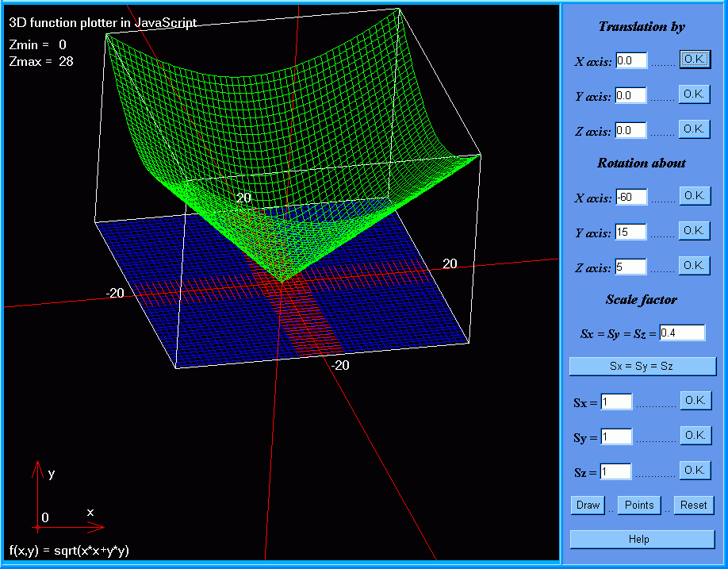Confirm Z axis rotation with O.K.
This screenshot has width=728, height=569.
[x=694, y=265]
